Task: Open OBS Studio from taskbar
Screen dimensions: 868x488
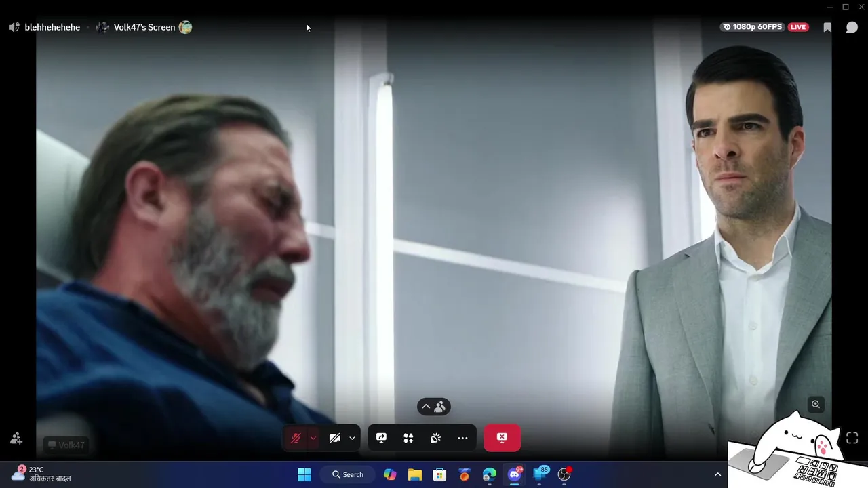Action: pos(564,474)
